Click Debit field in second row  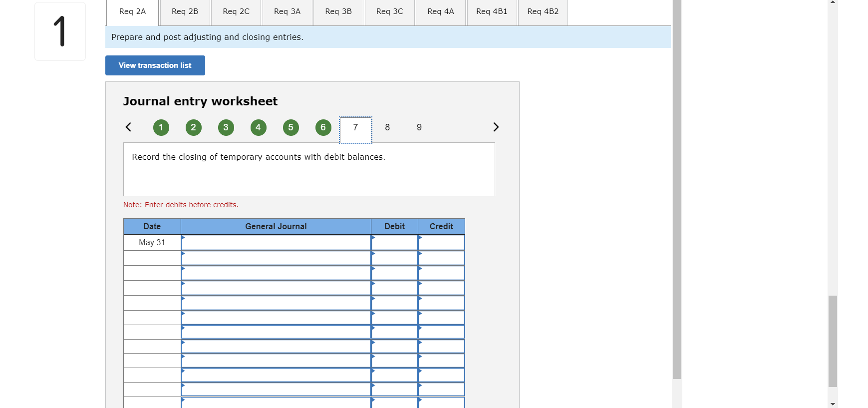coord(394,258)
